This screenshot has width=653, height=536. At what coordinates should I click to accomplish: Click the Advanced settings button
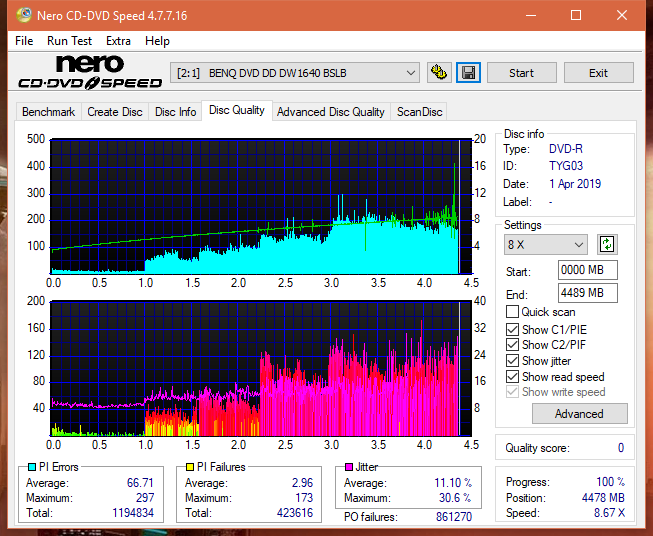pos(579,414)
